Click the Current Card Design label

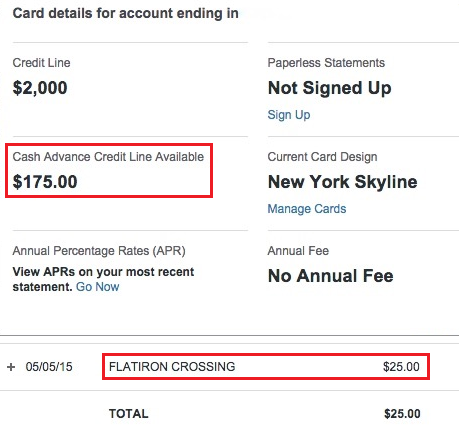tap(322, 157)
